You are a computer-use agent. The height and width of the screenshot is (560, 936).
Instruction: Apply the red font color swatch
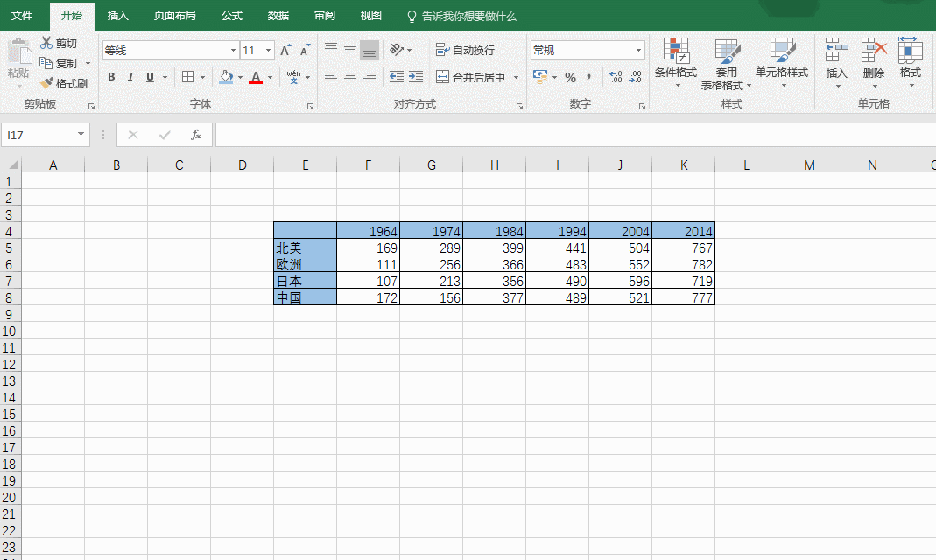tap(256, 77)
